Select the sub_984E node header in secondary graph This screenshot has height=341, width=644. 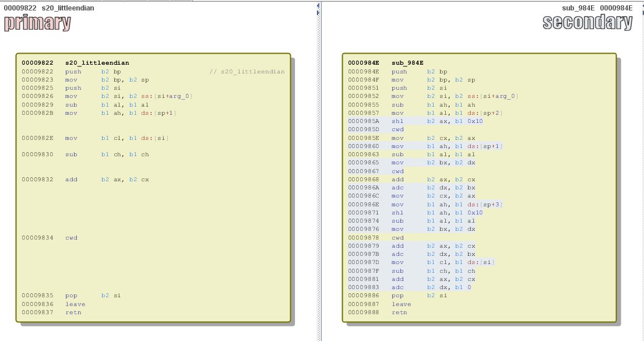coord(386,63)
